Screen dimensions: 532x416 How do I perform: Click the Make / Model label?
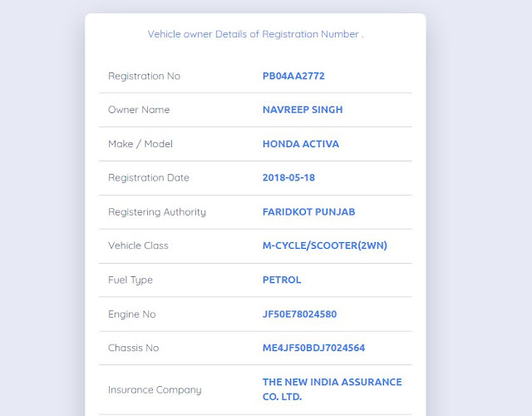coord(140,144)
